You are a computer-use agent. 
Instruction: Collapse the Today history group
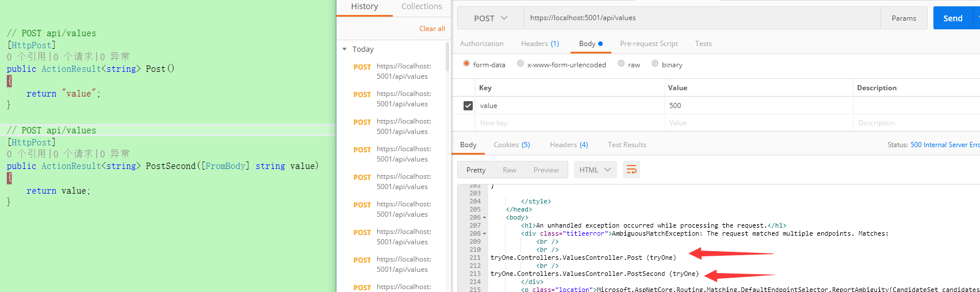click(x=345, y=49)
